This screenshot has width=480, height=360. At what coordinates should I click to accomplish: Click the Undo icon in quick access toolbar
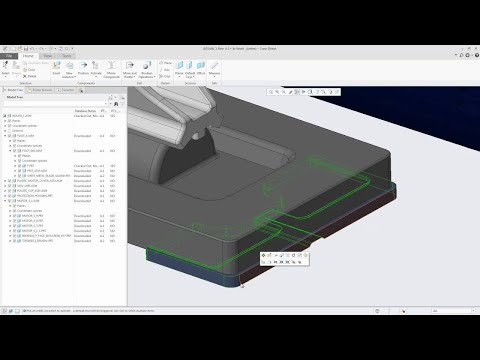pos(32,49)
